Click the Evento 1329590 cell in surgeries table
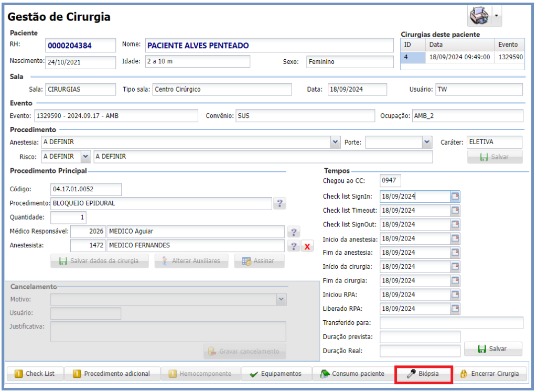 click(510, 57)
